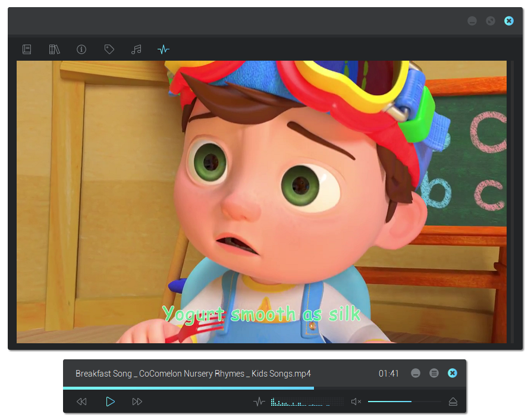Toggle the mute speaker icon
This screenshot has height=420, width=531.
356,402
